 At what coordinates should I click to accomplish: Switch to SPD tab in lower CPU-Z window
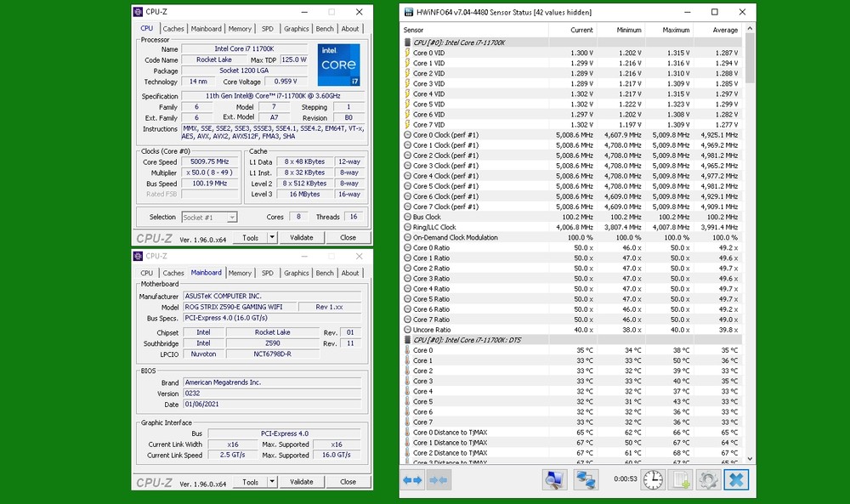pyautogui.click(x=268, y=273)
